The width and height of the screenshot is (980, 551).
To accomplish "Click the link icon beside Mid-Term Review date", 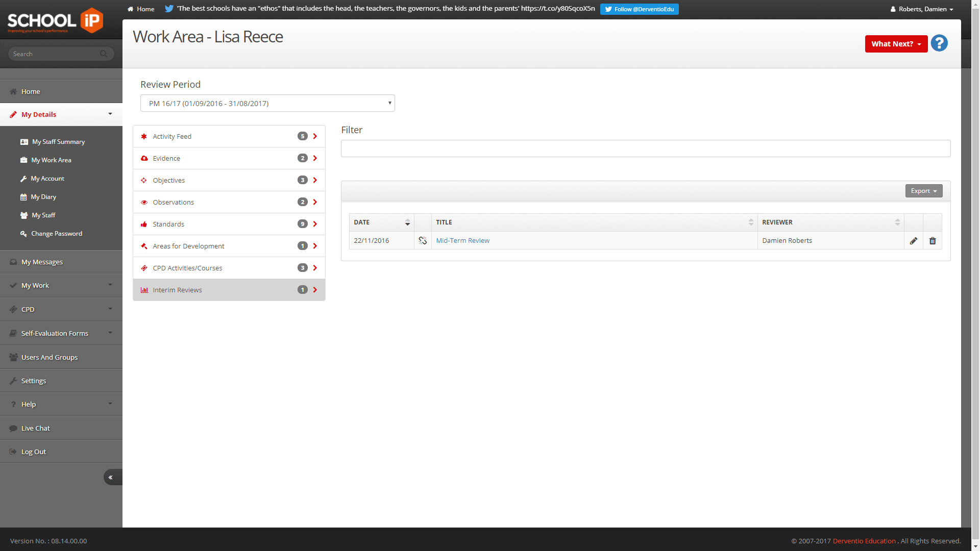I will coord(423,241).
